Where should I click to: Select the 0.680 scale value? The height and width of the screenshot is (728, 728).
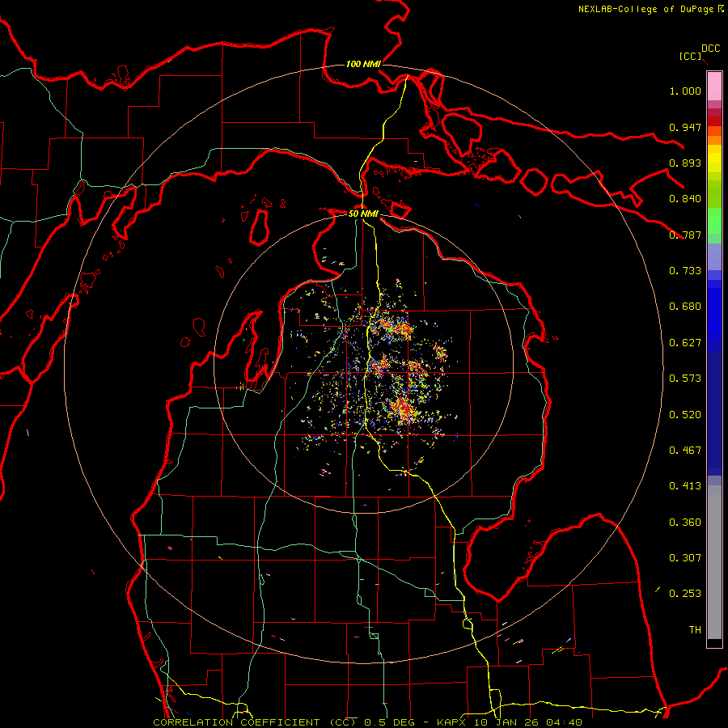coord(685,307)
